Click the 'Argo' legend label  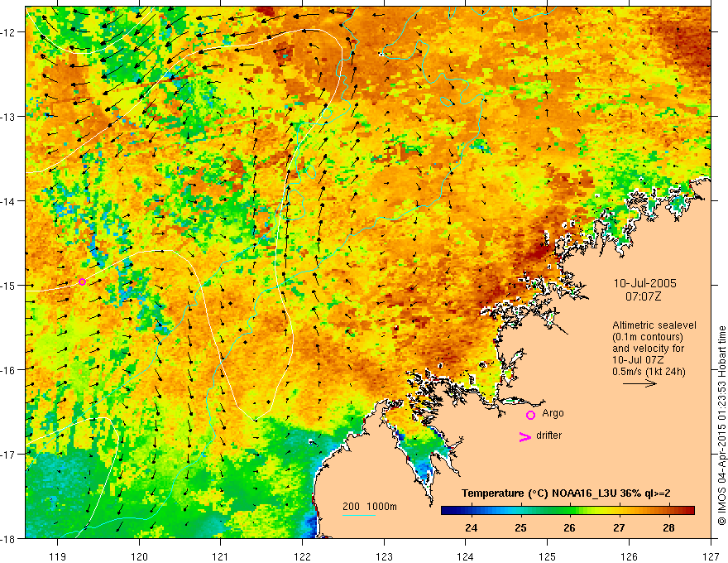click(x=553, y=413)
